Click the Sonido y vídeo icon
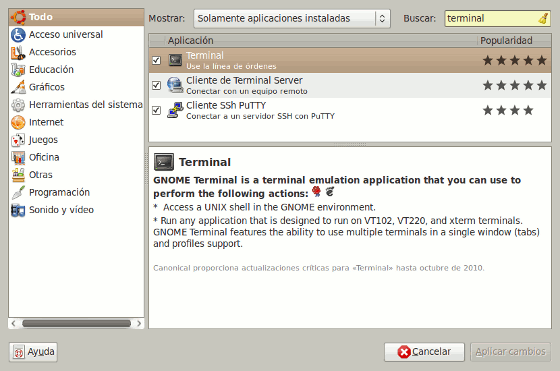Image resolution: width=560 pixels, height=371 pixels. pos(18,210)
